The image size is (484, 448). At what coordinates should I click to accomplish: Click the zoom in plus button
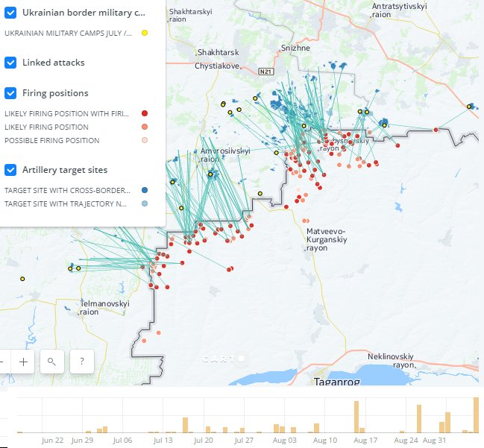pos(24,362)
